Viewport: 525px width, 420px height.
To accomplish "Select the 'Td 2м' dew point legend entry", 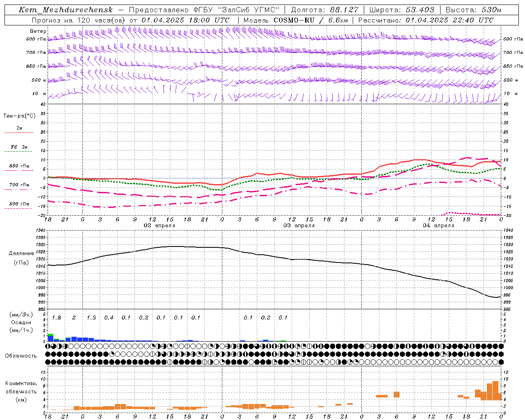I will [19, 147].
